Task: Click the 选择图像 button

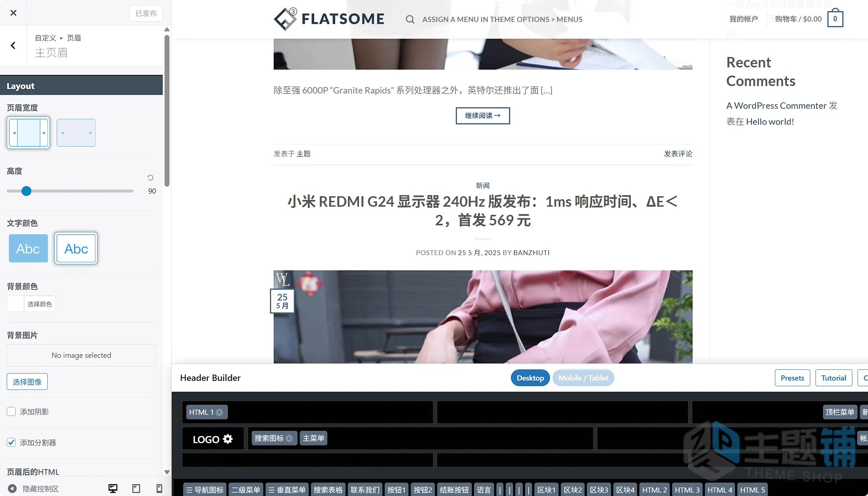Action: tap(27, 382)
